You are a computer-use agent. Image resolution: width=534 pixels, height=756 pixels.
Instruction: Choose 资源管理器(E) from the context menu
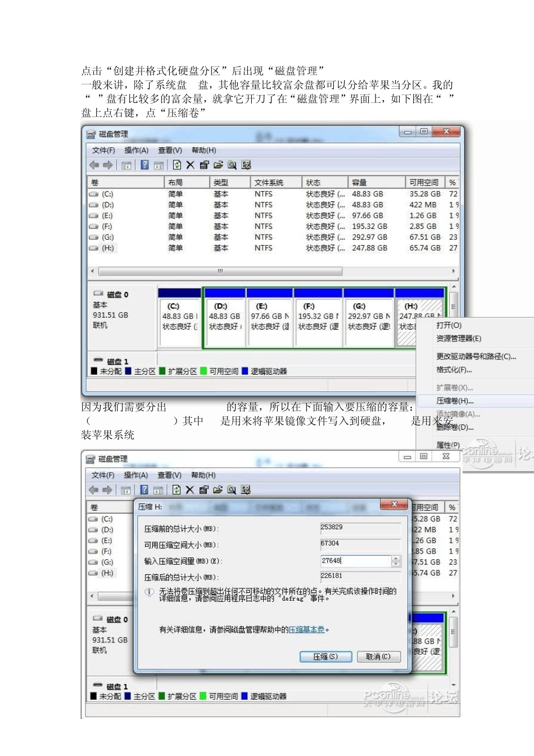click(459, 339)
